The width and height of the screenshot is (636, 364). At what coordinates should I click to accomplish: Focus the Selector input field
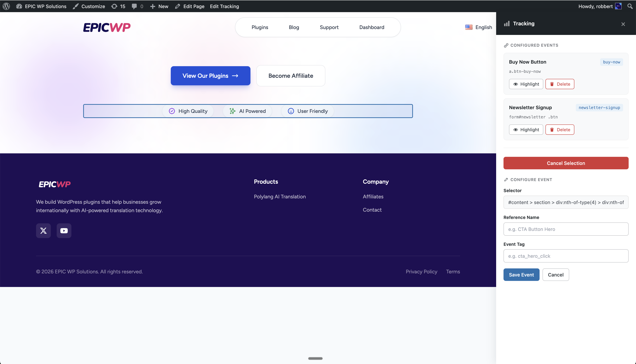[x=566, y=202]
